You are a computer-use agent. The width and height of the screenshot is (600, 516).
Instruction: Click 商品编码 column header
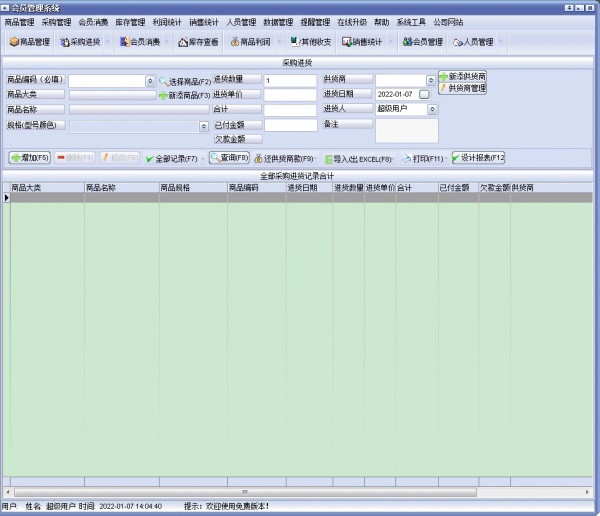tap(257, 188)
